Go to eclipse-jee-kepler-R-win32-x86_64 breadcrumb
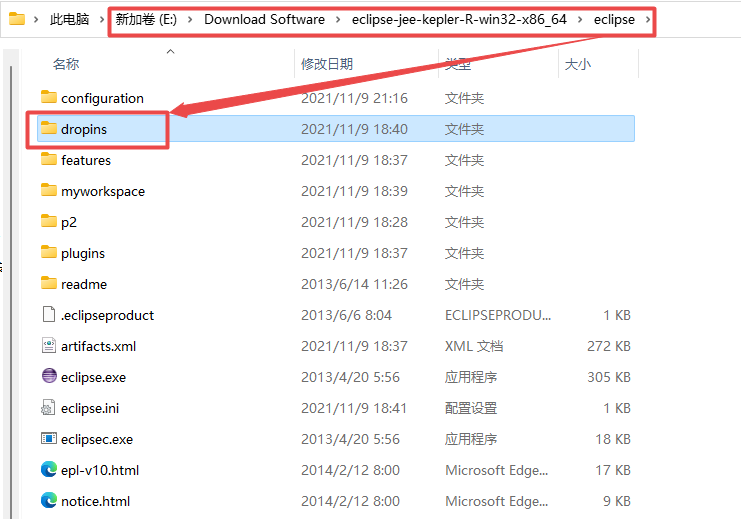Viewport: 741px width, 519px height. click(x=459, y=19)
